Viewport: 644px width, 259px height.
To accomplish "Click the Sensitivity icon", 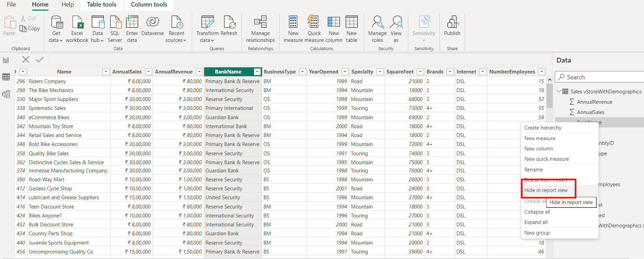I will pyautogui.click(x=424, y=22).
